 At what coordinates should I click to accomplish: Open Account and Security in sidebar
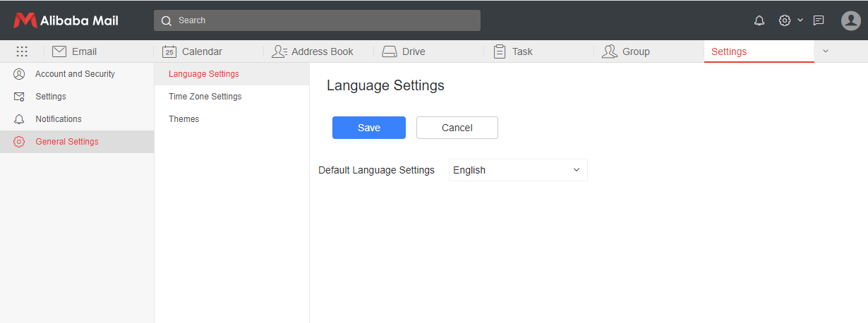[x=75, y=74]
